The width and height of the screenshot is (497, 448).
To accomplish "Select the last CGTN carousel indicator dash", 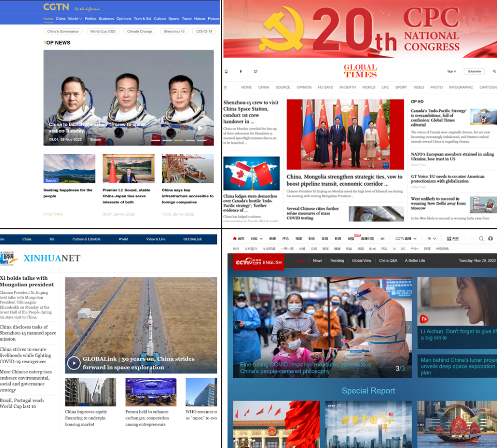I will [201, 140].
